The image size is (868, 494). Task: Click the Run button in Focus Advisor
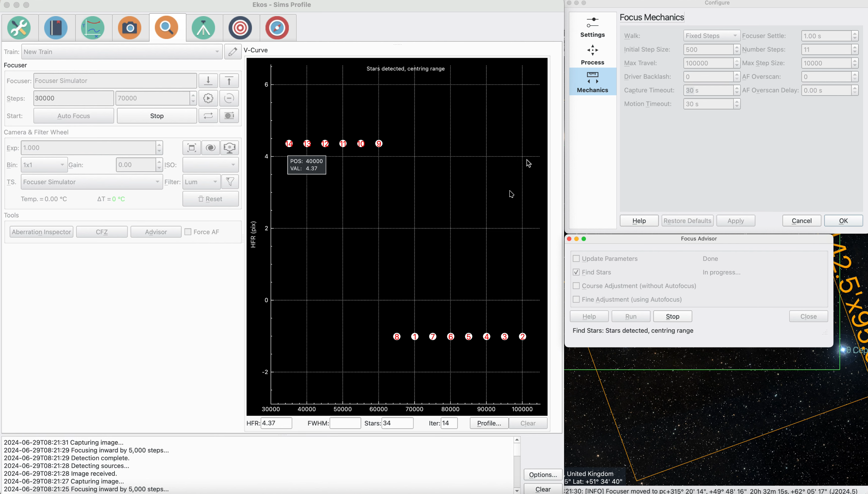point(631,316)
